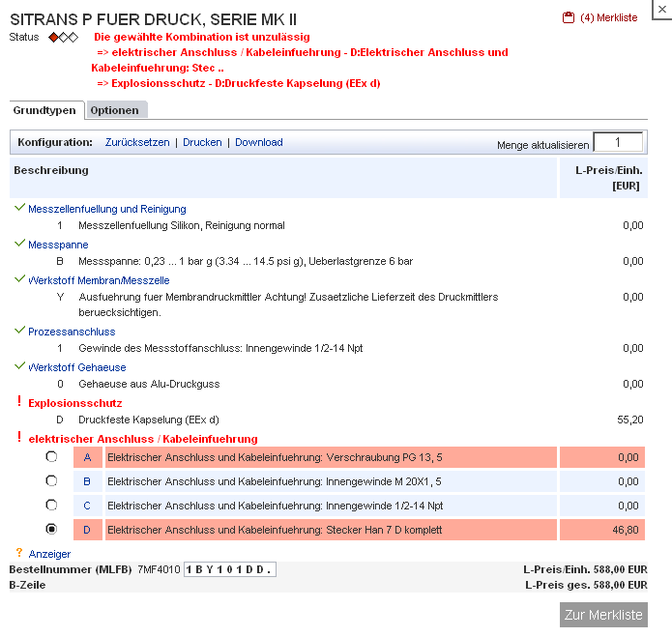Image resolution: width=672 pixels, height=637 pixels.
Task: Expand the Anzeiger section
Action: [x=49, y=554]
